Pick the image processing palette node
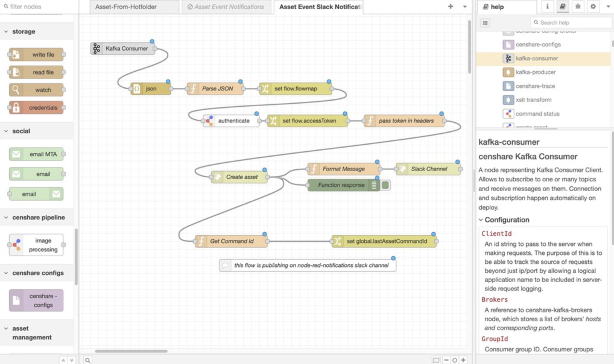Viewport: 614px width, 364px height. click(x=36, y=245)
